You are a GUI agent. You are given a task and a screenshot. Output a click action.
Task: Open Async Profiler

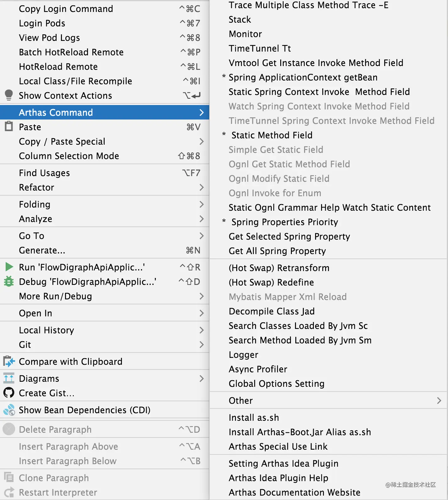point(328,369)
